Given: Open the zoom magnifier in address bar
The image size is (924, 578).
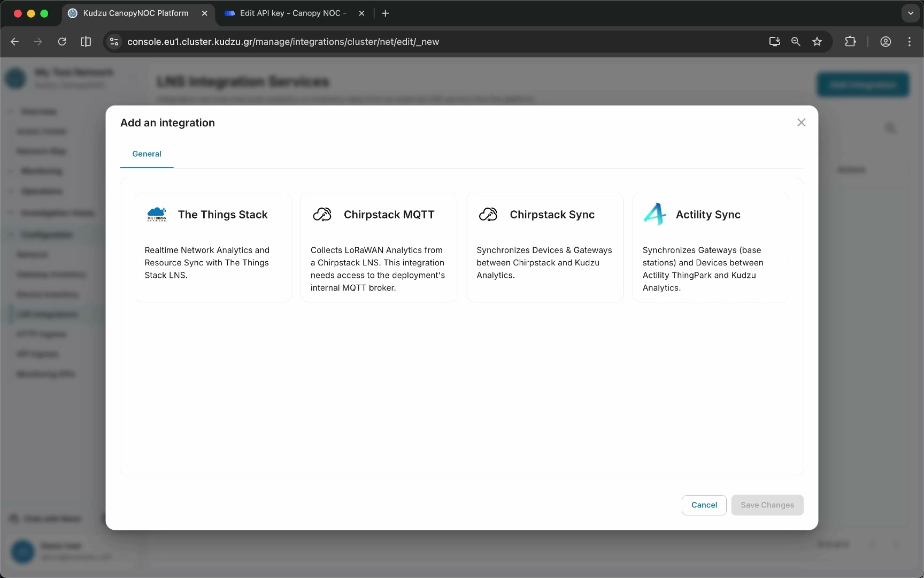Looking at the screenshot, I should click(796, 42).
